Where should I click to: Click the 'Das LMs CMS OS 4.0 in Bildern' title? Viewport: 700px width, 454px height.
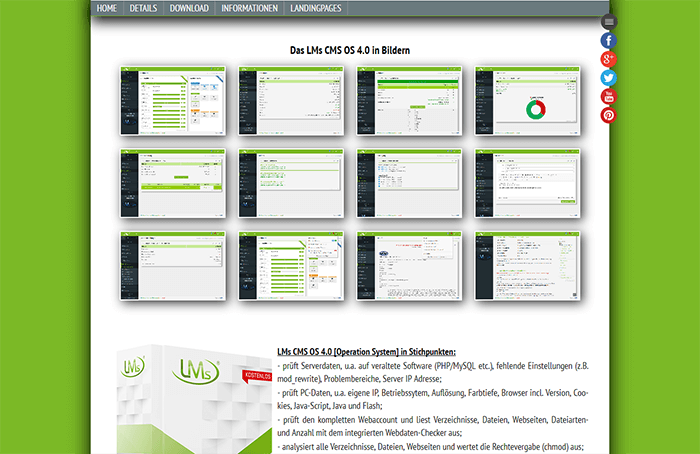coord(350,50)
